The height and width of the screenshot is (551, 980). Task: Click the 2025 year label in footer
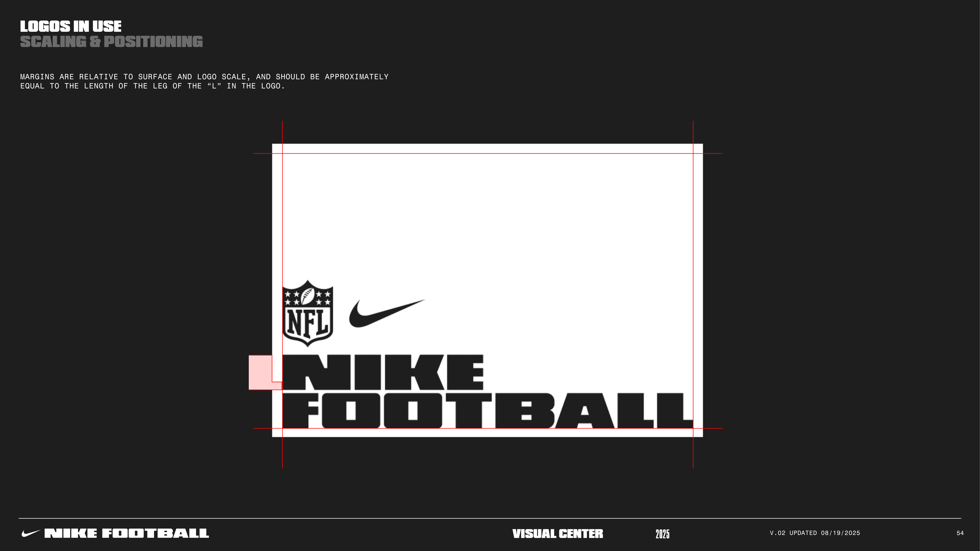[662, 534]
